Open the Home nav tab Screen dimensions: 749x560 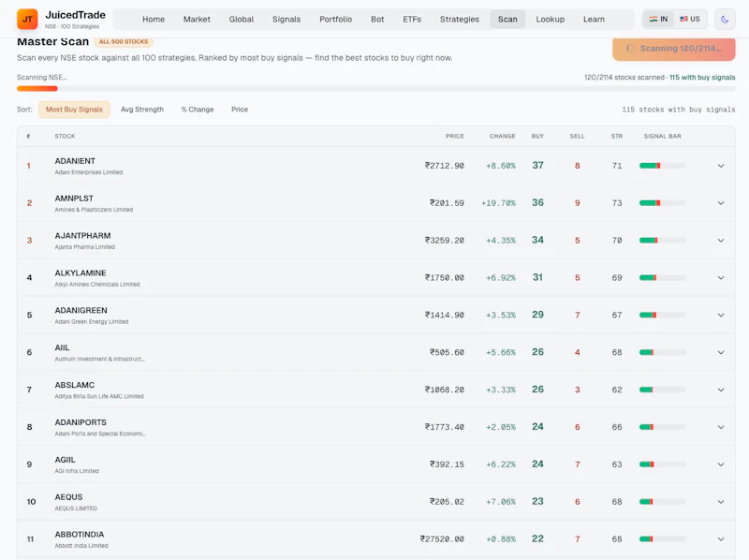(154, 19)
